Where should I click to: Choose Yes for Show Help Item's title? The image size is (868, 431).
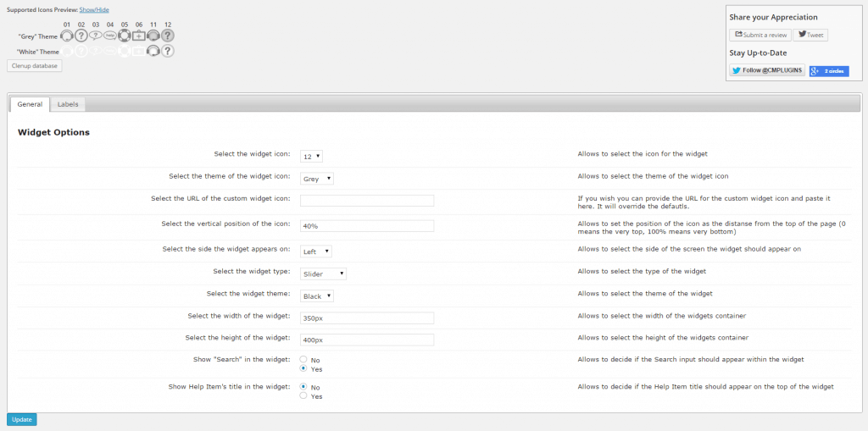(303, 395)
